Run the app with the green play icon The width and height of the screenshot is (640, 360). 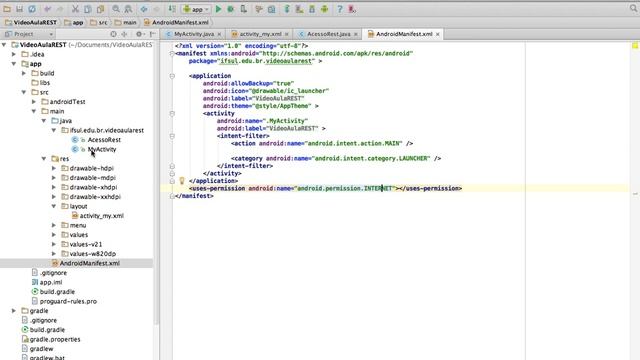point(218,9)
